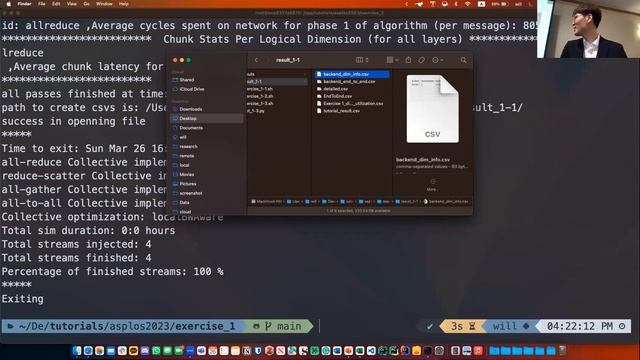The height and width of the screenshot is (360, 640).
Task: Click git branch main segment
Action: (278, 326)
